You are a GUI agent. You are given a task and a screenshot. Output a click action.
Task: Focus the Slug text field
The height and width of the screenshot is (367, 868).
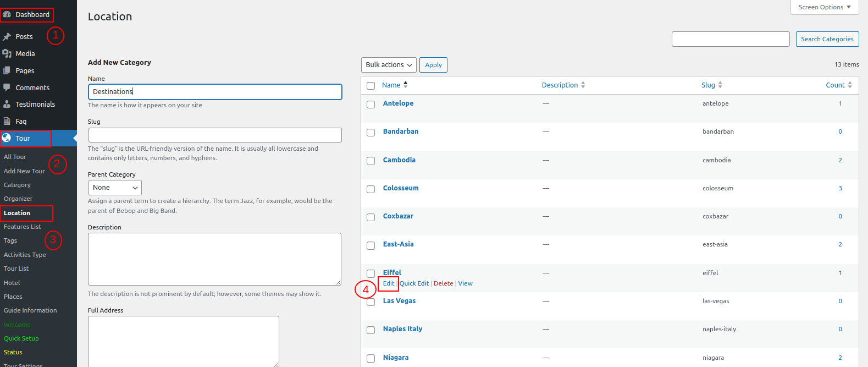coord(215,135)
